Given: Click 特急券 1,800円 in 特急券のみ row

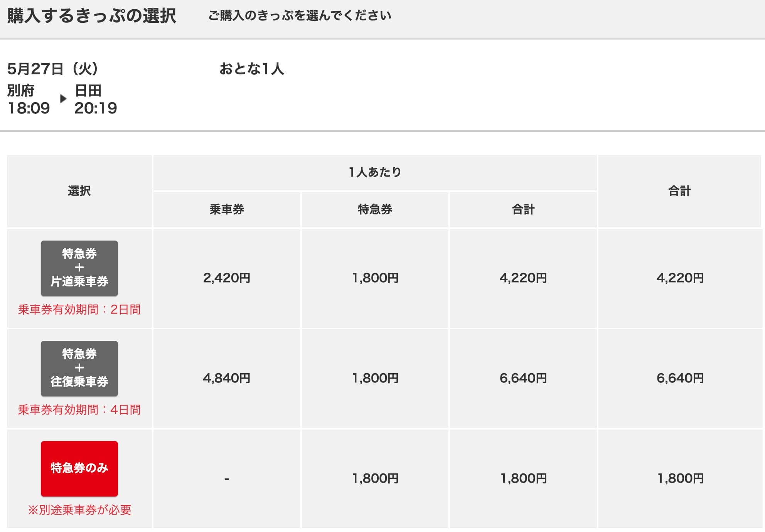Looking at the screenshot, I should pos(375,478).
